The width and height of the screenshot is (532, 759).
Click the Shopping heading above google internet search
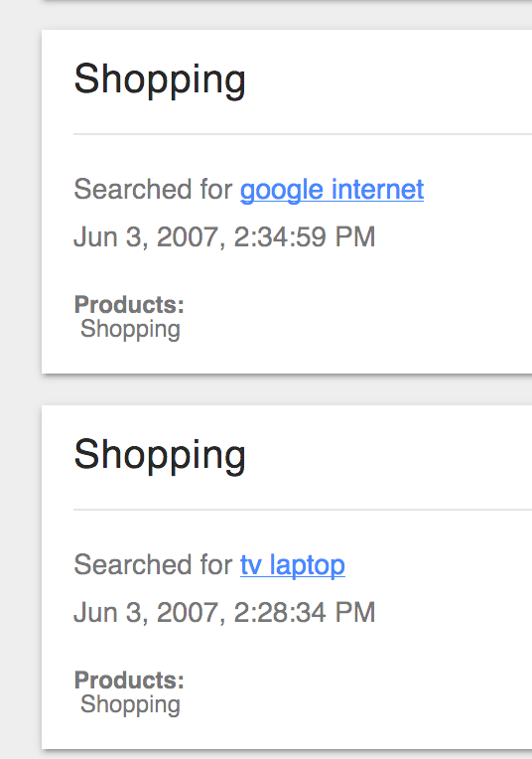(x=160, y=79)
